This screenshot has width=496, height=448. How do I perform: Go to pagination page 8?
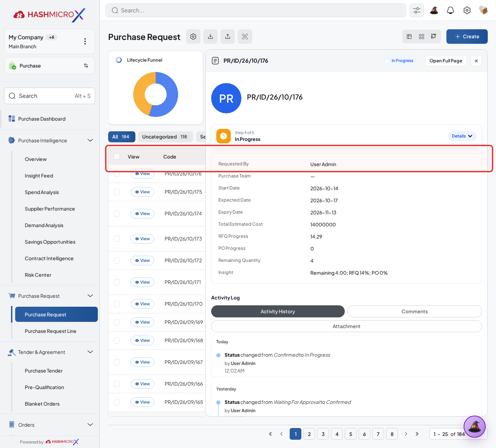(392, 434)
